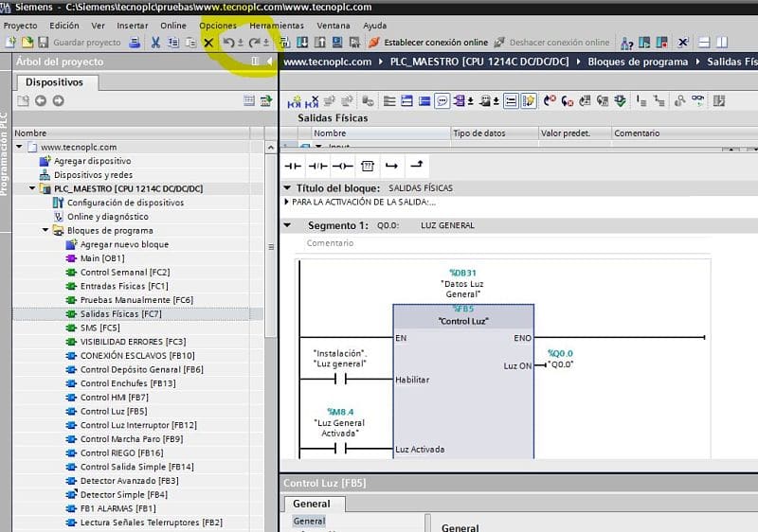
Task: Collapse the Bloques de programa folder
Action: 45,230
